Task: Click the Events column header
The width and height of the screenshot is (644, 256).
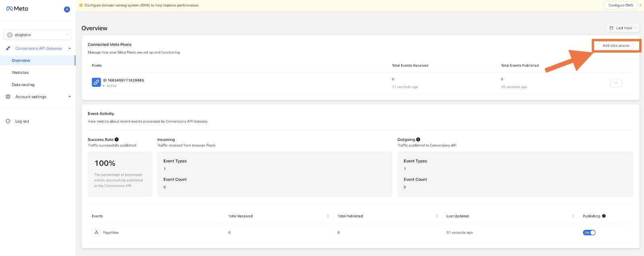Action: click(x=97, y=216)
